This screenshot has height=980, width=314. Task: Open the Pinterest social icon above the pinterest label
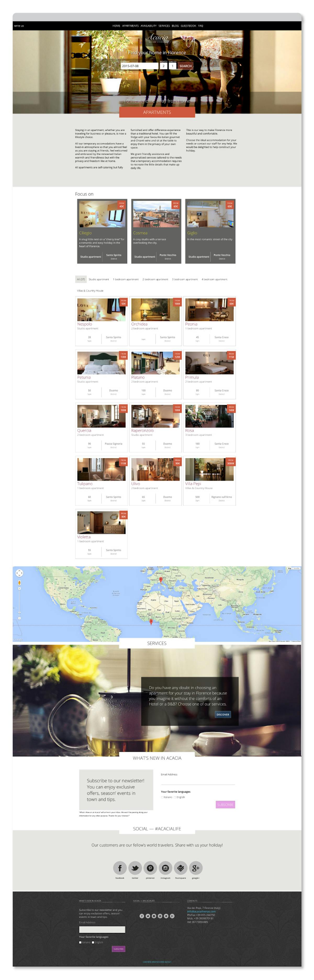click(x=150, y=868)
